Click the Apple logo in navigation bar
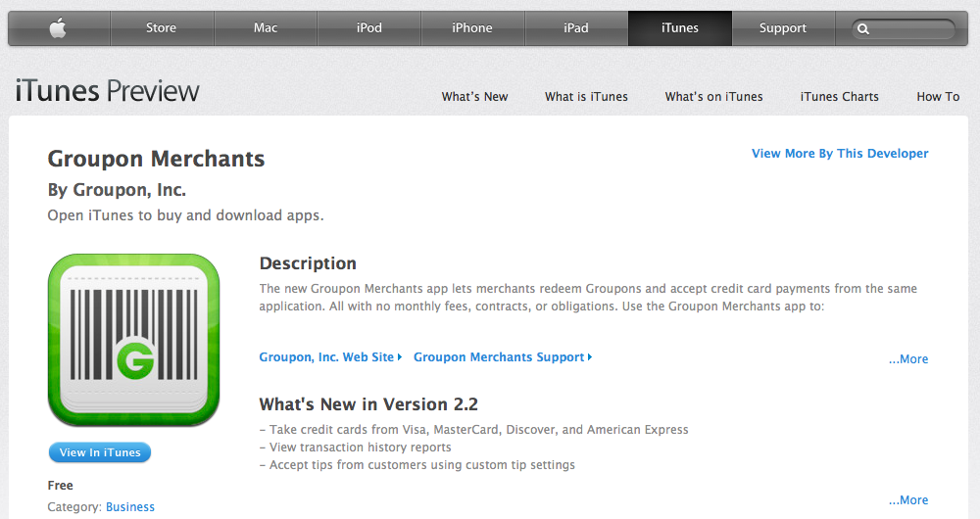 (58, 28)
